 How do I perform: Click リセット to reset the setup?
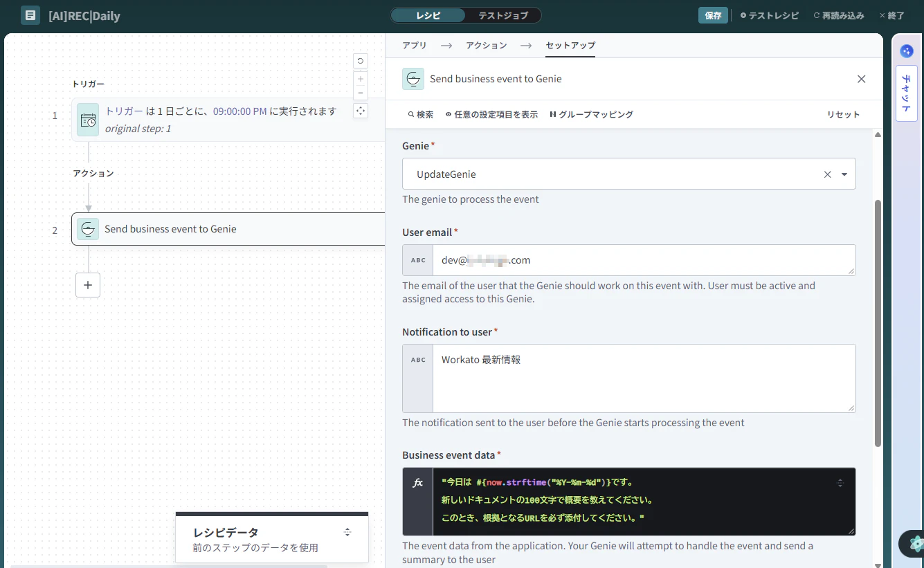coord(843,114)
